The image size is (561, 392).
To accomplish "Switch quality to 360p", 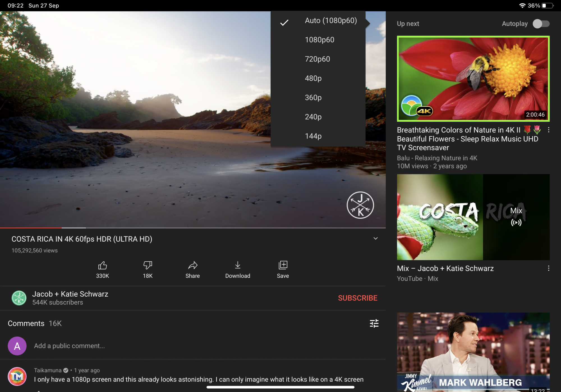I will (318, 98).
